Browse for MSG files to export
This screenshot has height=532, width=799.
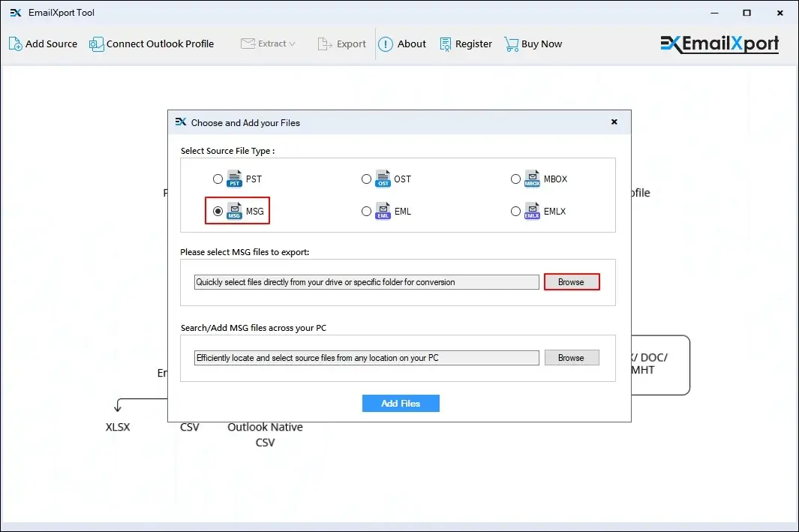(572, 281)
